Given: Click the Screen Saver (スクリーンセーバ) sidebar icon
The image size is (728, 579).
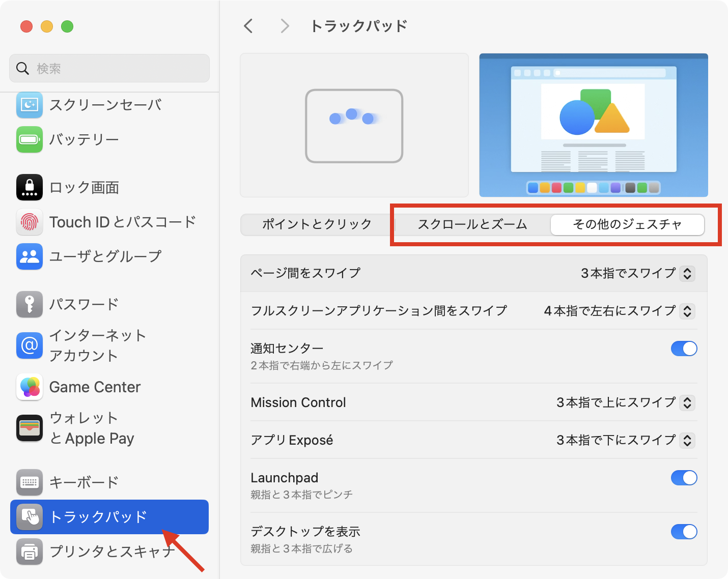Looking at the screenshot, I should [x=30, y=105].
